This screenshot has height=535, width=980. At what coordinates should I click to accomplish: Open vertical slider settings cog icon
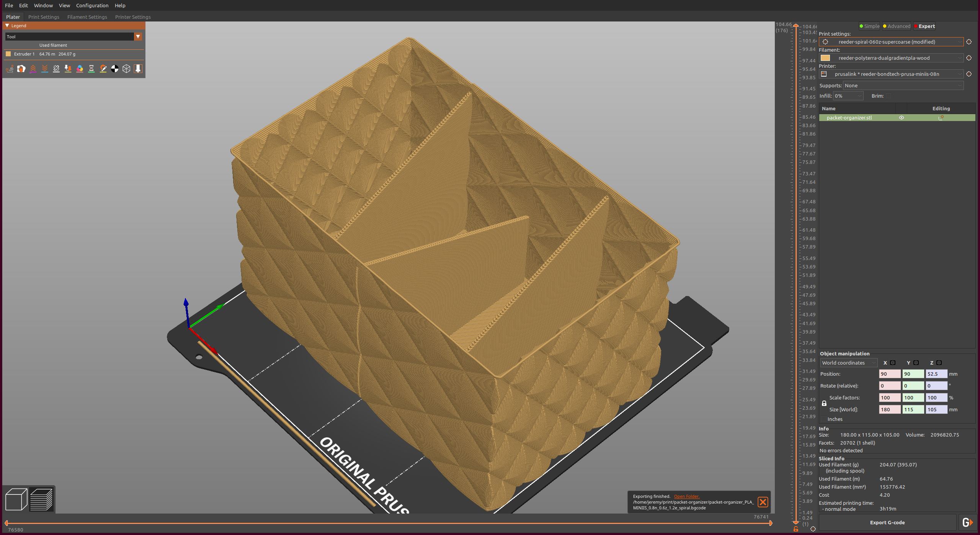click(813, 529)
